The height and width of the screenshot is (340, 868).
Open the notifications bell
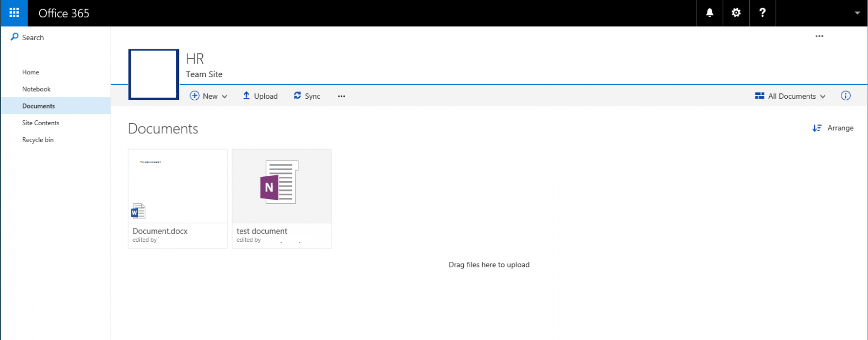click(x=710, y=13)
